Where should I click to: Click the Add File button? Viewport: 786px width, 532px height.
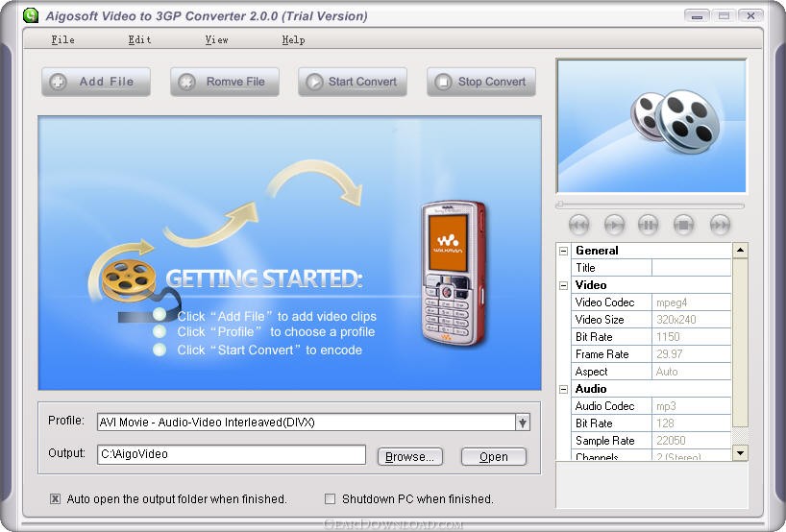tap(96, 82)
